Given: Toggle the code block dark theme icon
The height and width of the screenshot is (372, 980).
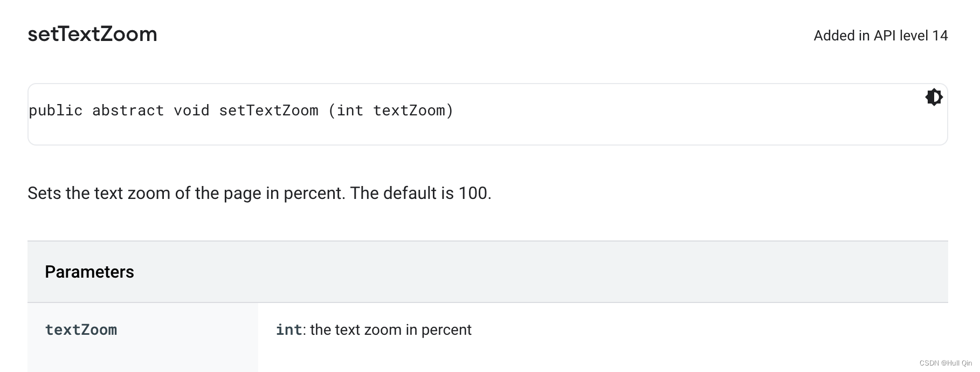Looking at the screenshot, I should pos(934,97).
